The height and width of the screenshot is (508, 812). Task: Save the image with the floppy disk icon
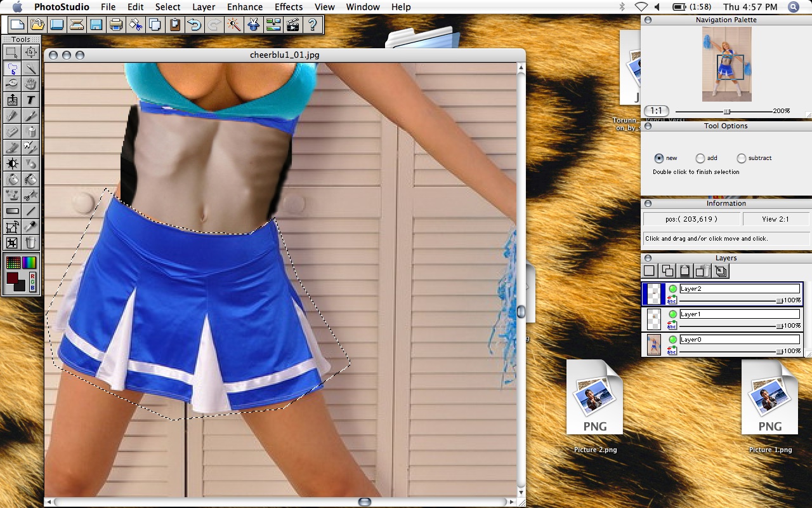tap(96, 25)
